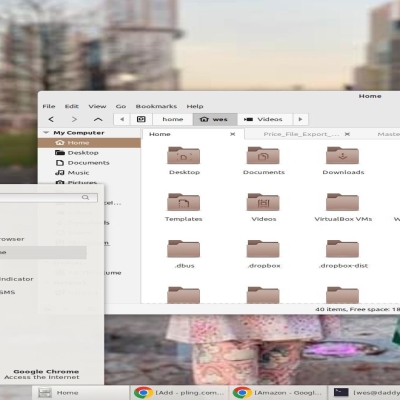Select the VirtualBox VMs folder icon
The image size is (400, 400).
pos(343,202)
